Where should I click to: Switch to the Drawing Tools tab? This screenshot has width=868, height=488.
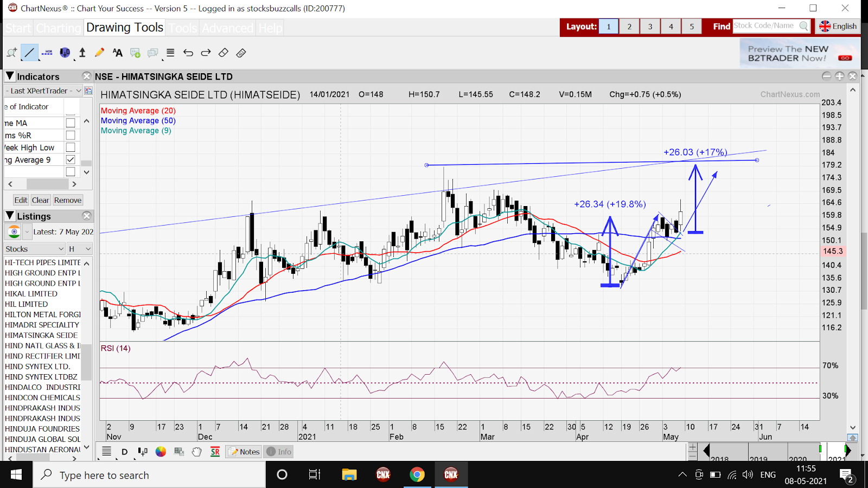(125, 28)
